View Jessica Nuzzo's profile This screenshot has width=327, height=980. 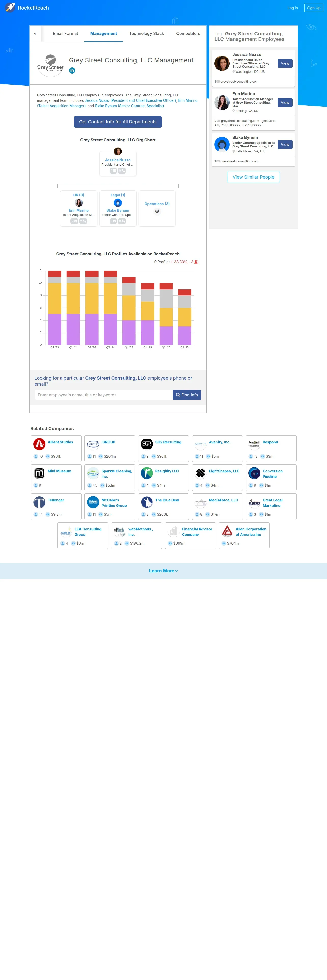pos(285,64)
